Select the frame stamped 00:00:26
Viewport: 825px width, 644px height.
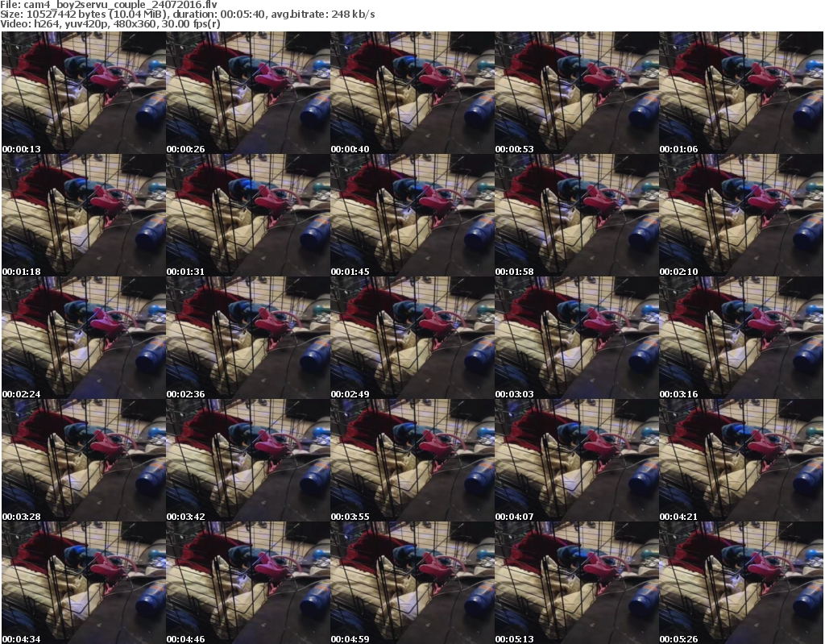[x=248, y=93]
